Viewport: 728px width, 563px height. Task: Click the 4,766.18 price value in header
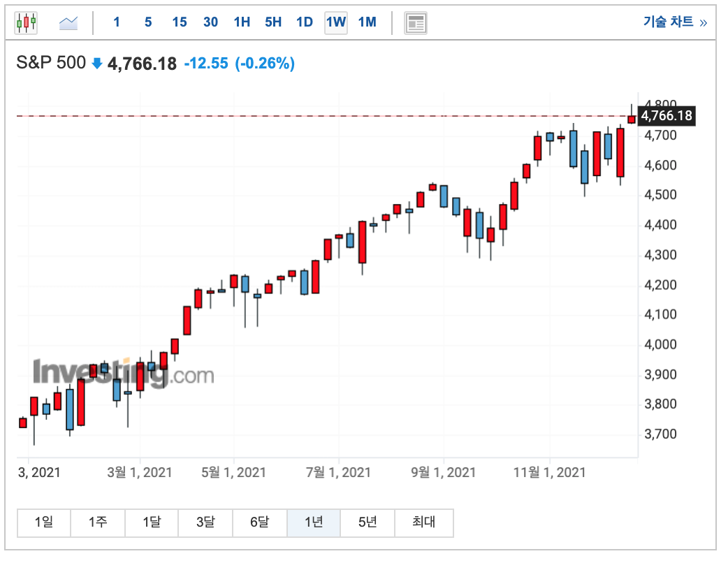click(142, 64)
